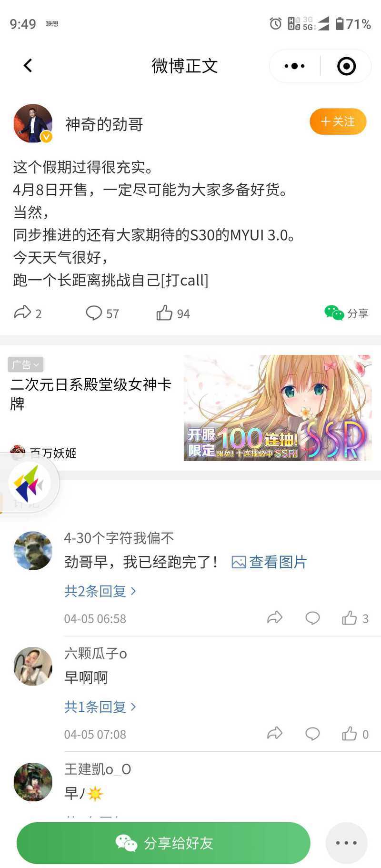Open the gray floating more-options button at bottom
The height and width of the screenshot is (868, 381).
346,843
